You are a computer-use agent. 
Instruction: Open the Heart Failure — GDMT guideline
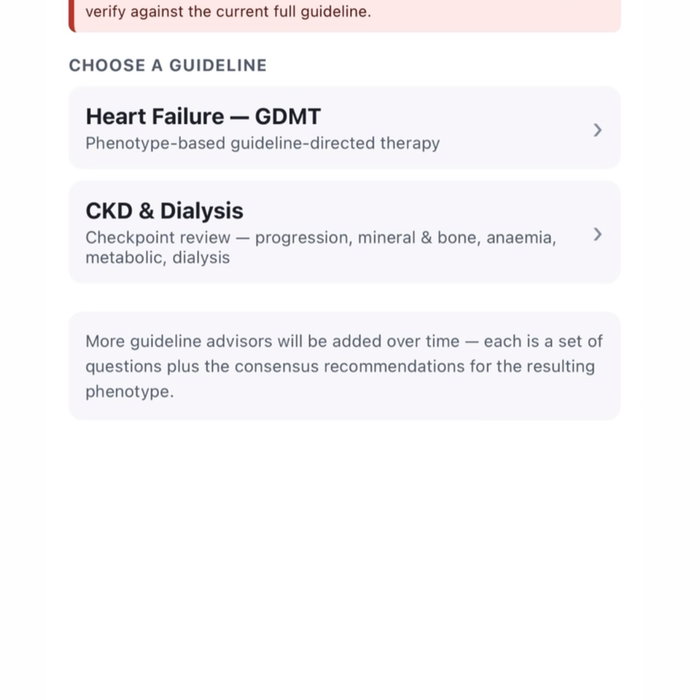click(344, 128)
